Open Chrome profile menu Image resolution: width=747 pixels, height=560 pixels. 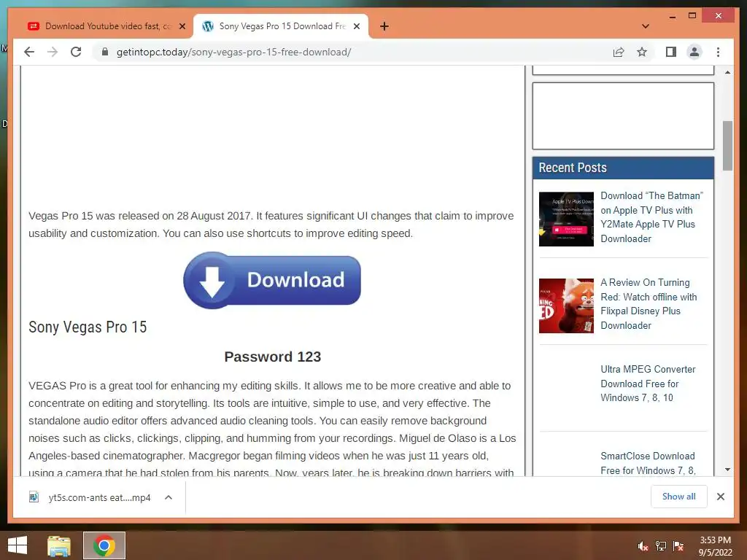694,52
